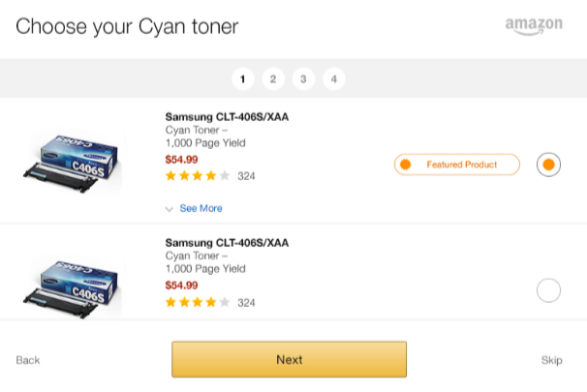
Task: Click the first toner cartridge product image
Action: 72,163
